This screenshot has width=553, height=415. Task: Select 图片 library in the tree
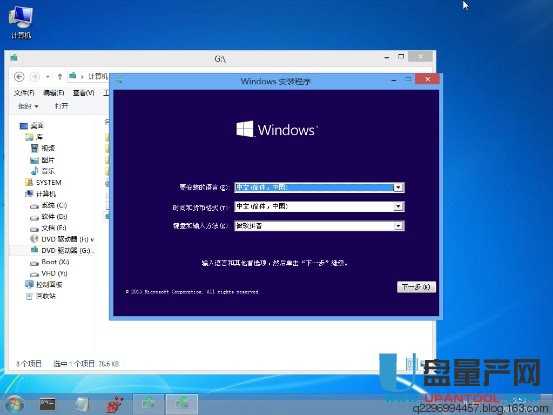coord(48,160)
